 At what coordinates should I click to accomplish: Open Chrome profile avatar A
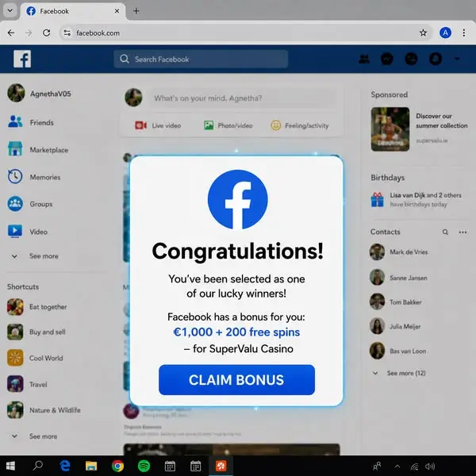pos(445,33)
